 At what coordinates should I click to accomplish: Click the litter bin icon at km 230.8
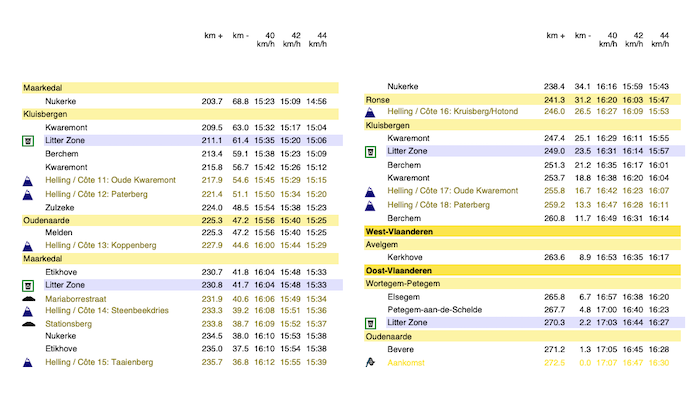tap(28, 286)
